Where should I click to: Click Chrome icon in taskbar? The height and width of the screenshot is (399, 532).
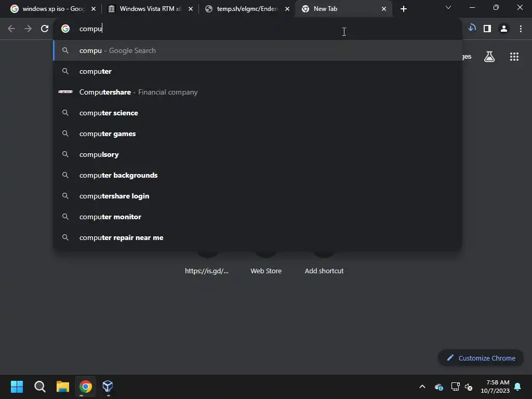pos(86,387)
